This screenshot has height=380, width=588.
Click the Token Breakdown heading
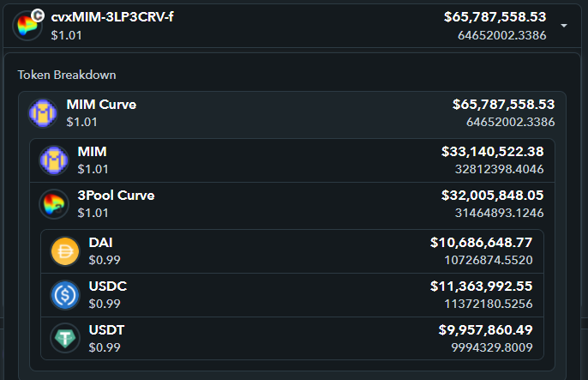point(67,75)
